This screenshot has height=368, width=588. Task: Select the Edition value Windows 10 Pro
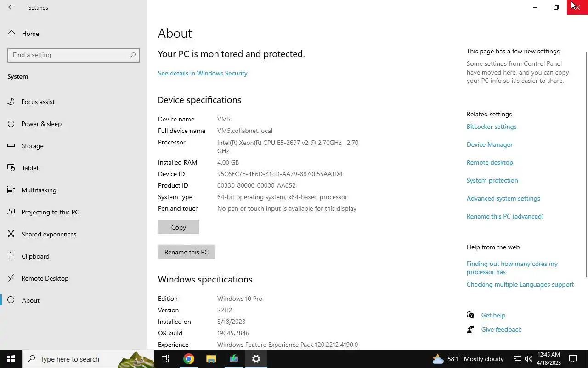240,299
